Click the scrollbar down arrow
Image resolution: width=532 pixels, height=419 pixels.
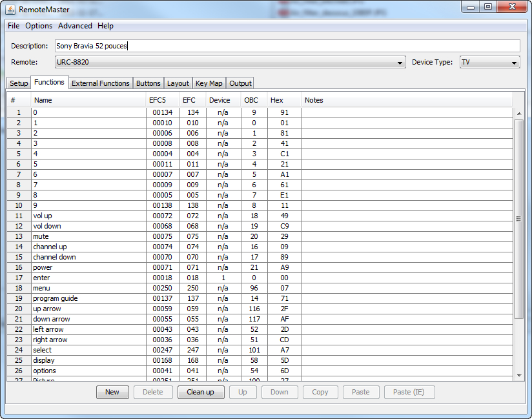pos(518,375)
